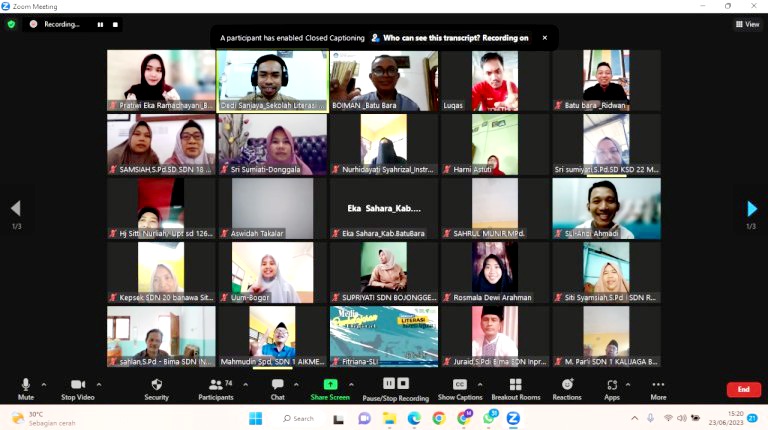Click the red End meeting button
Screen dimensions: 768x430
click(x=743, y=389)
